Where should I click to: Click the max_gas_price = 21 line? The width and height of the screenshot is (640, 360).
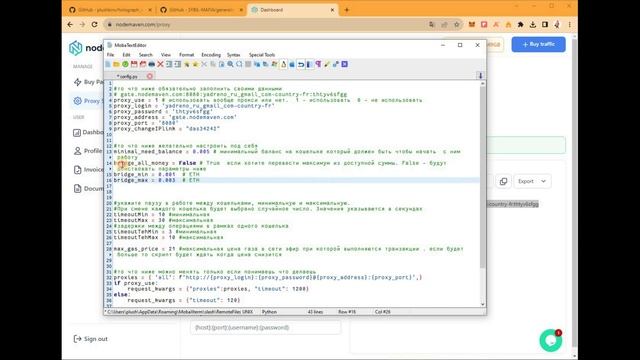(288, 249)
